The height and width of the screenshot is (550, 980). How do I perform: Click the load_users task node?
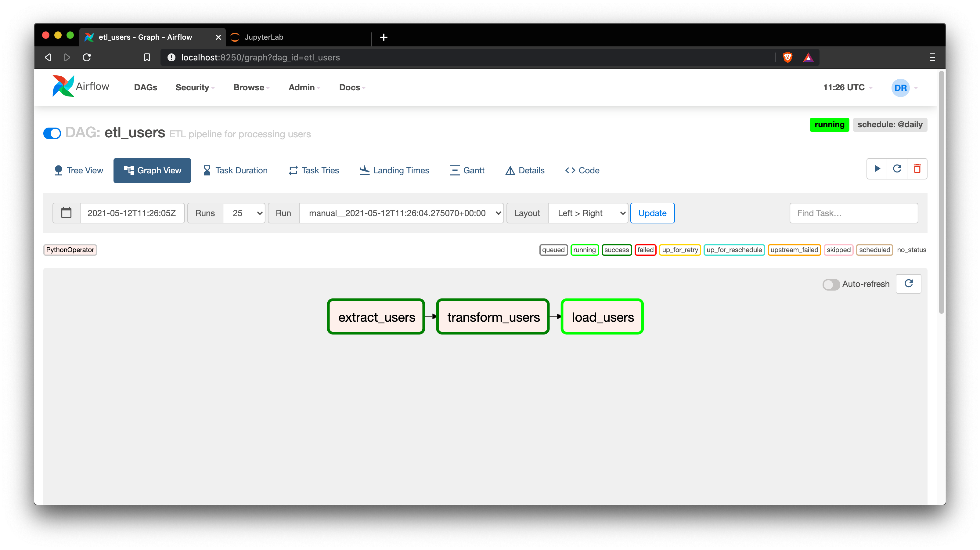(602, 317)
